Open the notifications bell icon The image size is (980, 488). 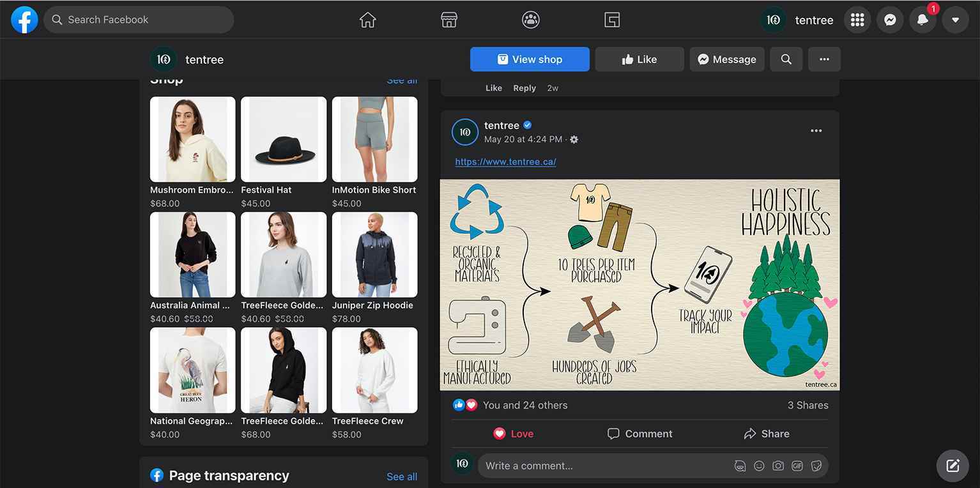coord(923,20)
